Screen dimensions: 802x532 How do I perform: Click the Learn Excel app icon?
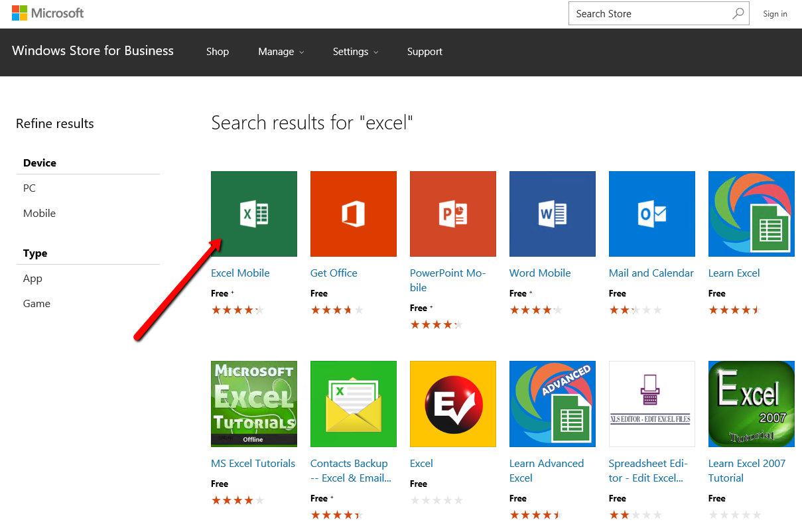(x=751, y=214)
